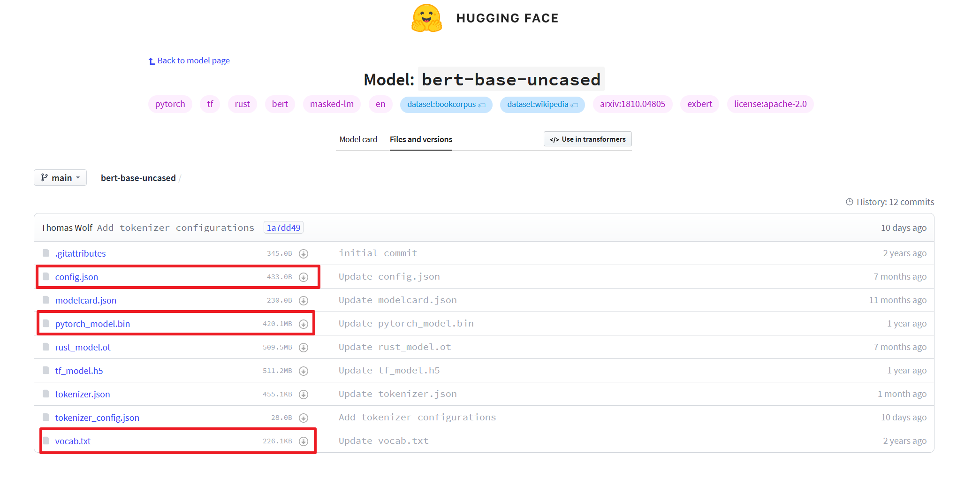Image resolution: width=980 pixels, height=479 pixels.
Task: Click the 'Update vocab.txt' commit message
Action: [x=384, y=441]
